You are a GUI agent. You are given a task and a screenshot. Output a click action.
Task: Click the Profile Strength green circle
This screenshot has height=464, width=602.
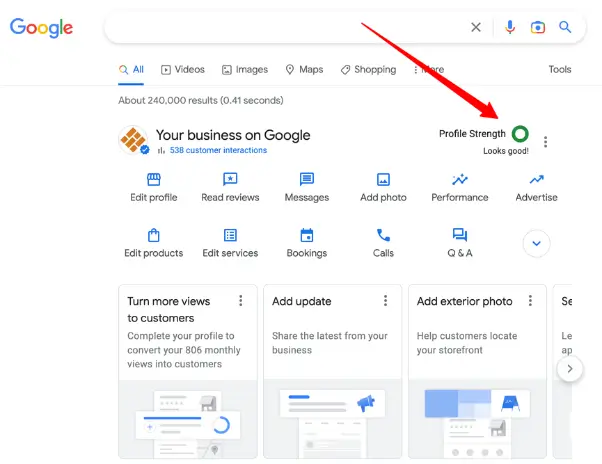tap(520, 134)
